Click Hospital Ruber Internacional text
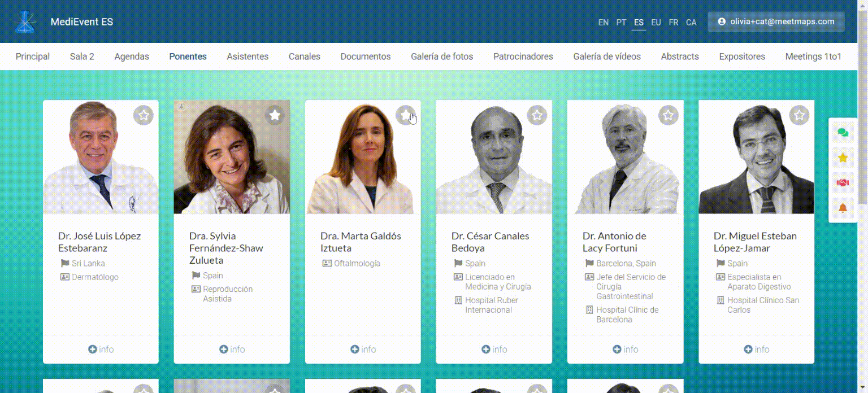This screenshot has height=393, width=868. pos(492,305)
